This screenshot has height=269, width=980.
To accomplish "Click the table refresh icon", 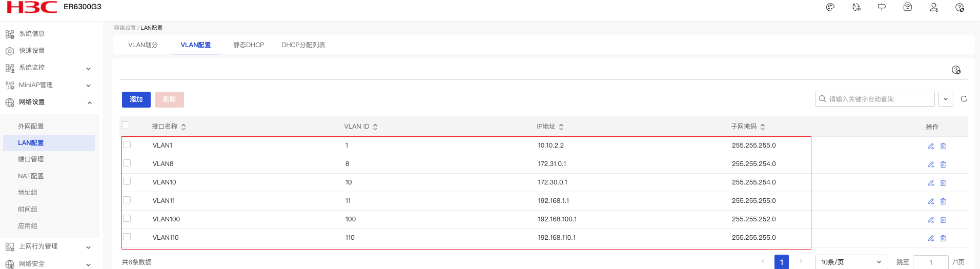I will click(964, 99).
